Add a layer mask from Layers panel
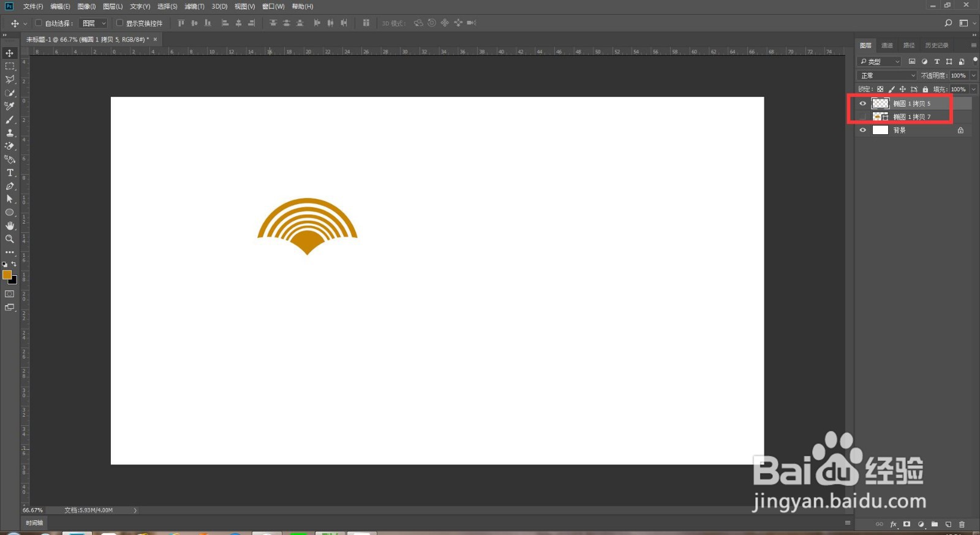The height and width of the screenshot is (535, 980). pos(907,525)
